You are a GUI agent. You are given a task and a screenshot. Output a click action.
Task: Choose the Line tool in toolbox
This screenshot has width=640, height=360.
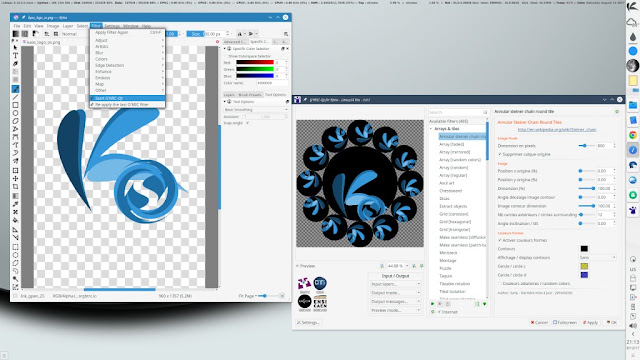[x=15, y=97]
